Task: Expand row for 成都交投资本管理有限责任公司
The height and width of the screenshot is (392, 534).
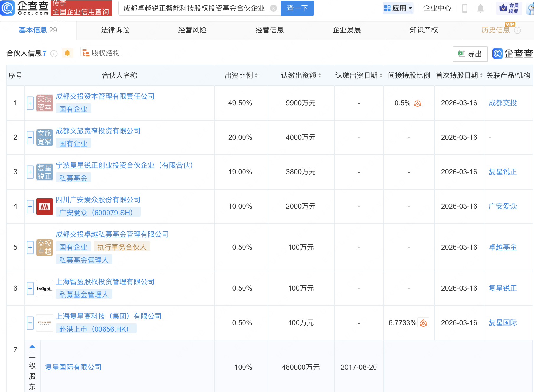Action: [x=30, y=103]
